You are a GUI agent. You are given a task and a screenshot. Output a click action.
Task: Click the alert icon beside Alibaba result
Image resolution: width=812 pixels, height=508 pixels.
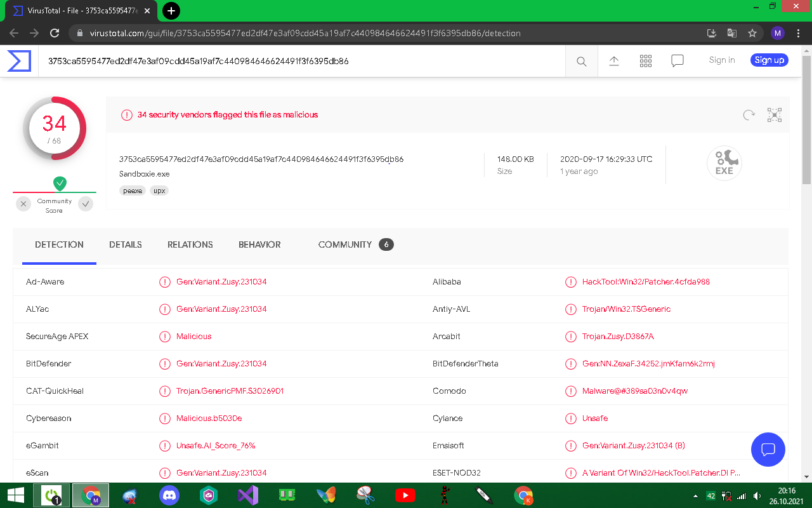[571, 282]
